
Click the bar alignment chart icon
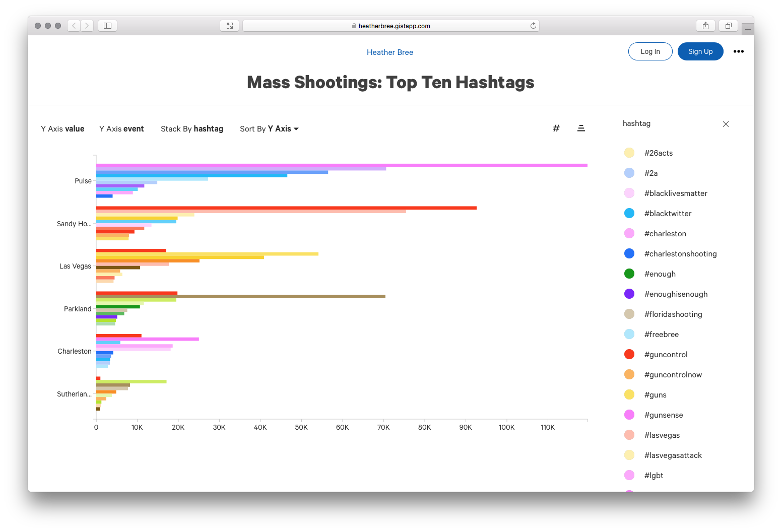click(x=581, y=128)
